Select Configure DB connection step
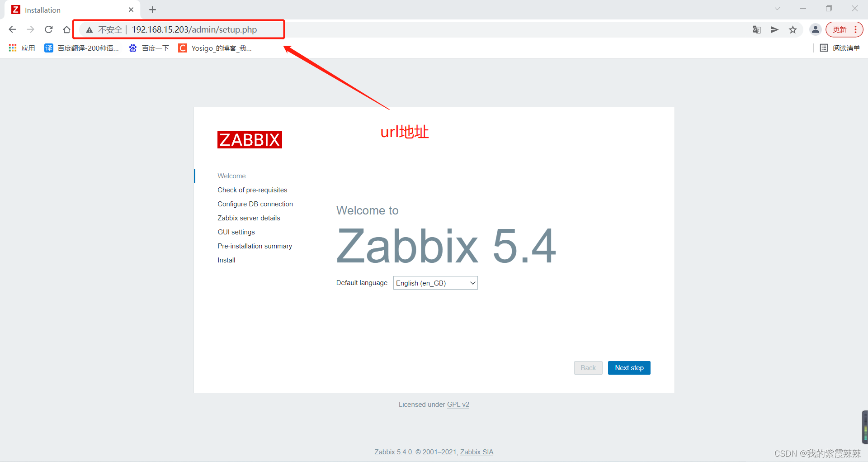 [x=255, y=204]
